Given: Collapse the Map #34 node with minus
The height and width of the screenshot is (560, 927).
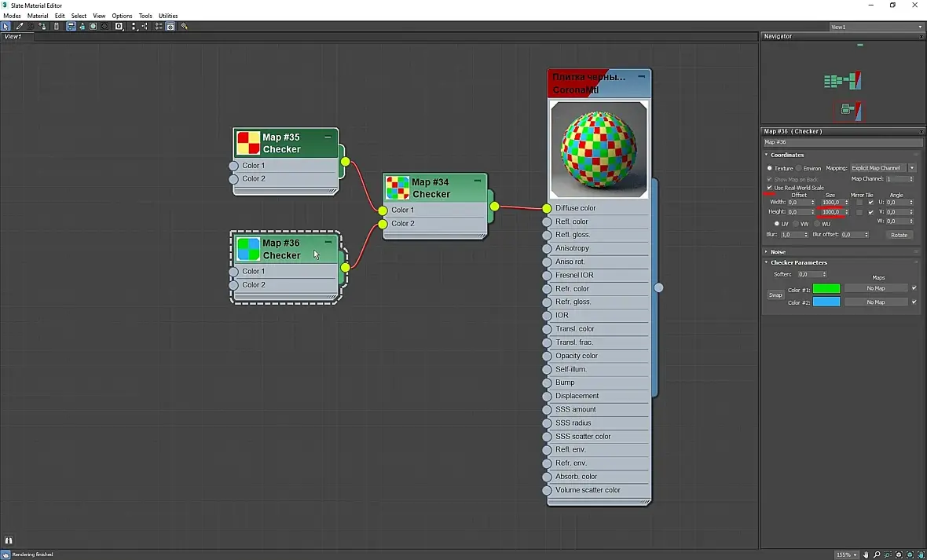Looking at the screenshot, I should pos(477,181).
